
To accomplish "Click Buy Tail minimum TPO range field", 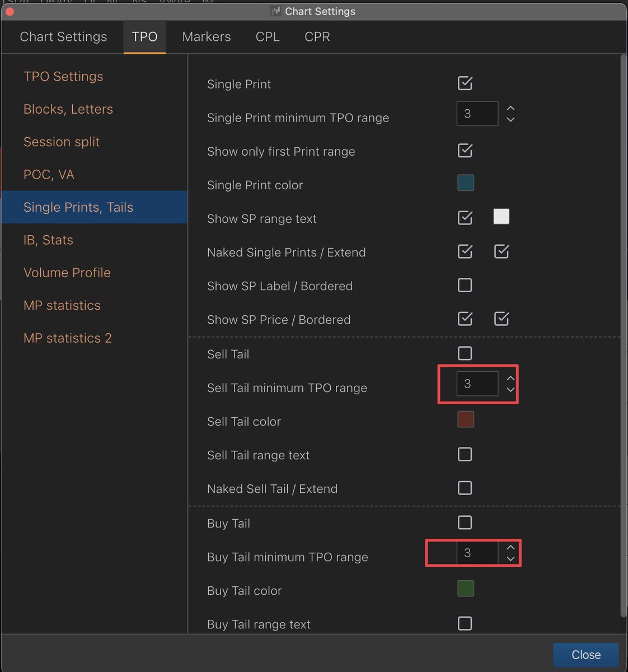I will (477, 553).
